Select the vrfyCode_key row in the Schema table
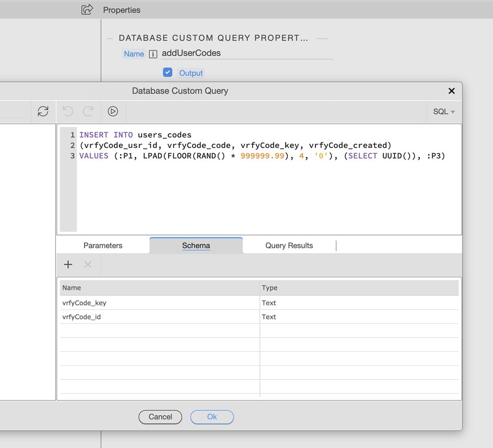Image resolution: width=493 pixels, height=448 pixels. coord(144,303)
